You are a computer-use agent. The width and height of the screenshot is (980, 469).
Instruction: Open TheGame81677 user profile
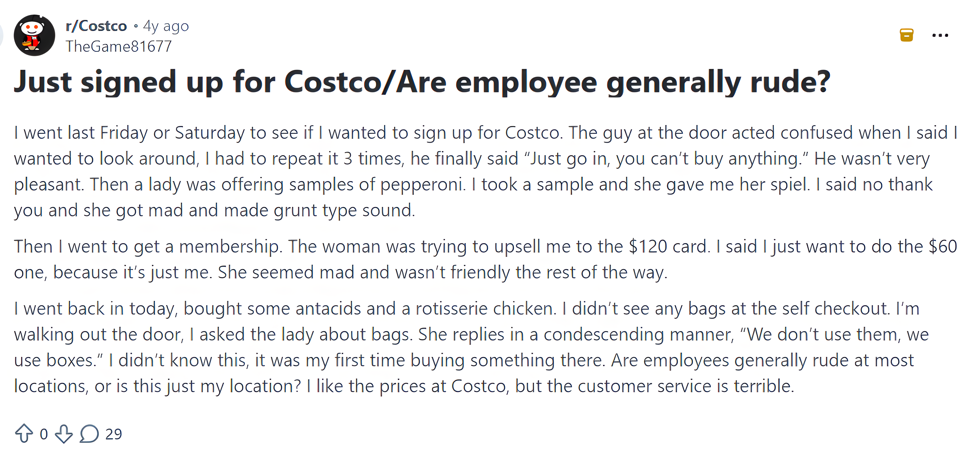(119, 46)
